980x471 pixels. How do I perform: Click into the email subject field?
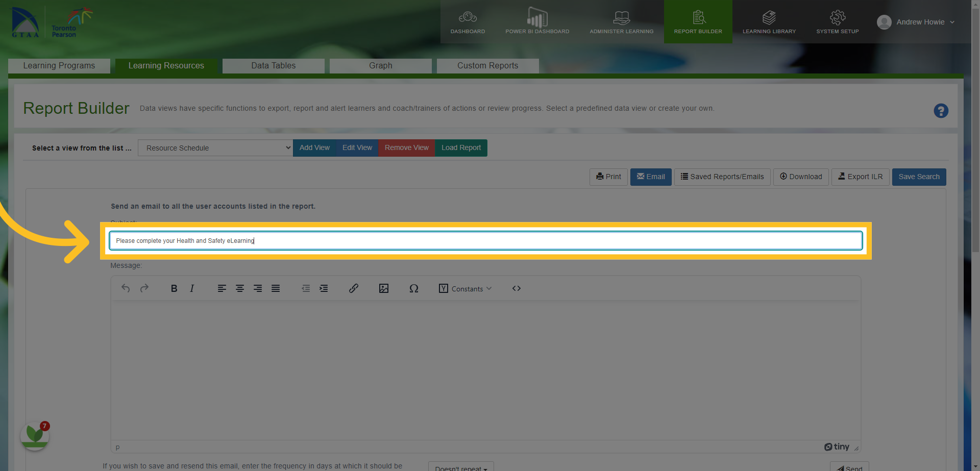[486, 241]
